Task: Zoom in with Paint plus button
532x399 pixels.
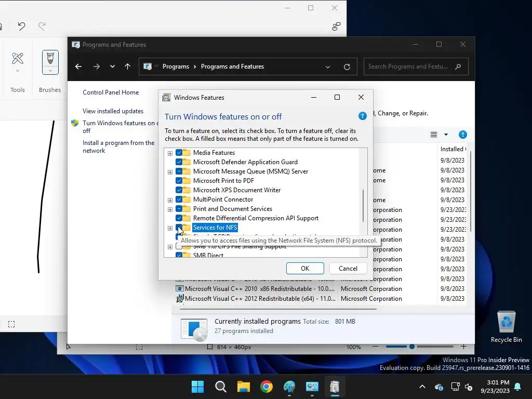Action: coord(463,347)
